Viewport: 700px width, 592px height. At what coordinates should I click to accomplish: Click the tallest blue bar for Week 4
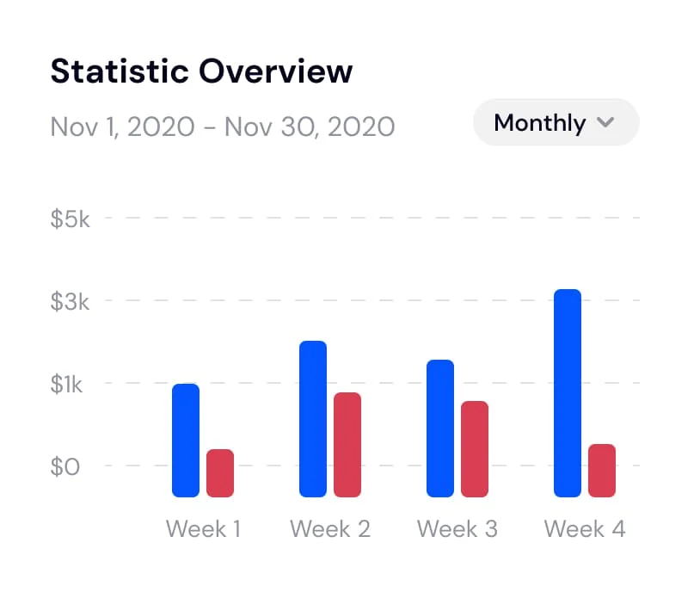tap(567, 392)
